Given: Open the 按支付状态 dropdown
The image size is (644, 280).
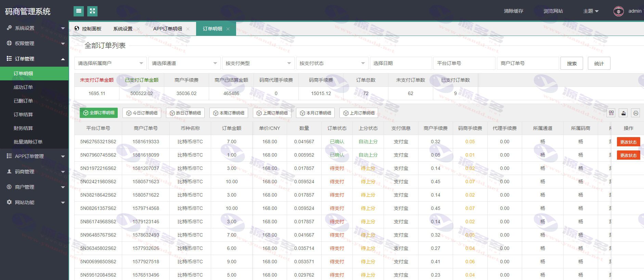Looking at the screenshot, I should click(332, 63).
